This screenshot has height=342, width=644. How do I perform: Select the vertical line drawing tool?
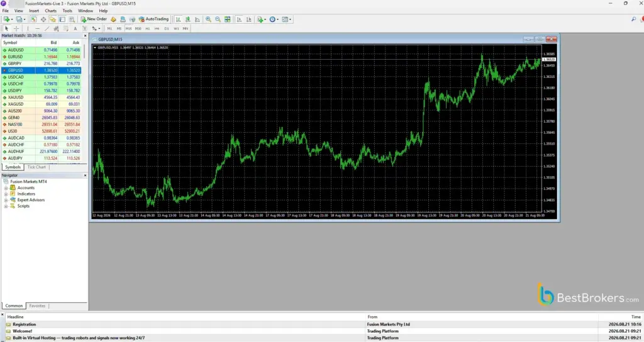point(28,28)
